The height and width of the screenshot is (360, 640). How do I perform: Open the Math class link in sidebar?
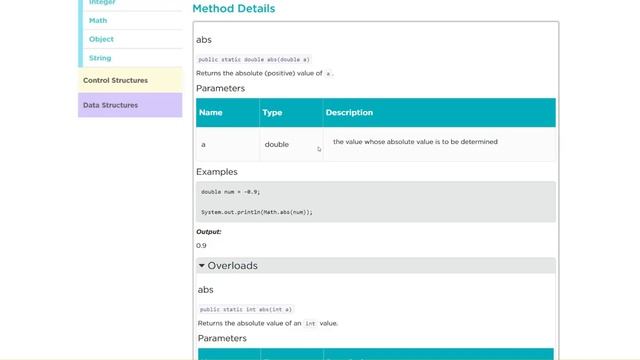coord(98,20)
